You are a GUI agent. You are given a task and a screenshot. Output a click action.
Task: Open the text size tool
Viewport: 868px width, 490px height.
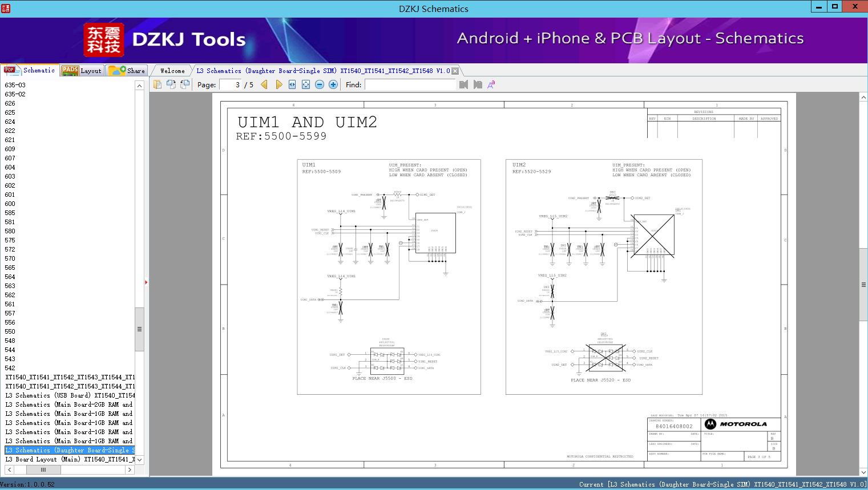coord(490,84)
